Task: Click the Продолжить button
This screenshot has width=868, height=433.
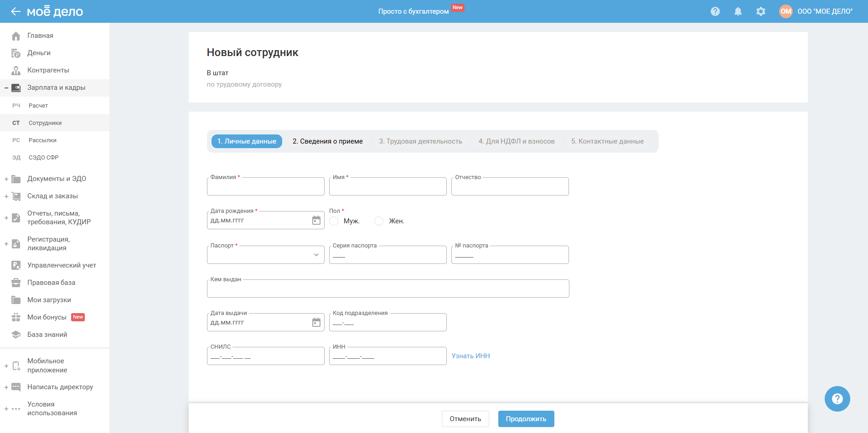Action: pos(526,419)
